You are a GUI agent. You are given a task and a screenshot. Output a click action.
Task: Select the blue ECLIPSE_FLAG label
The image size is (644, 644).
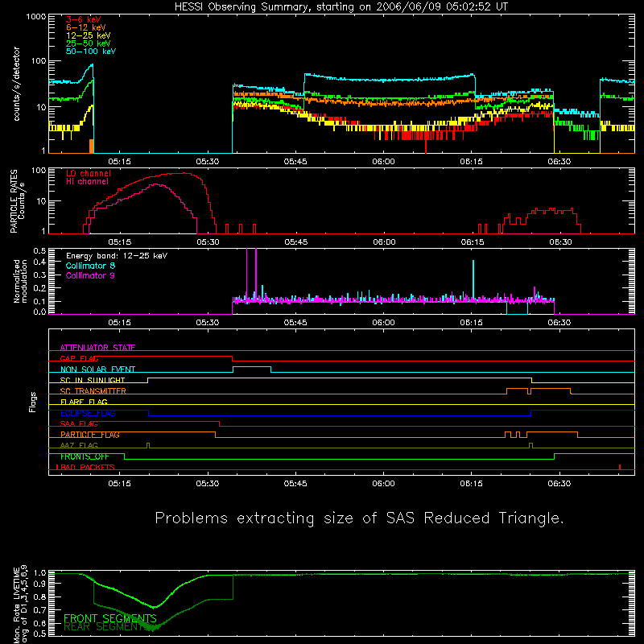click(88, 413)
